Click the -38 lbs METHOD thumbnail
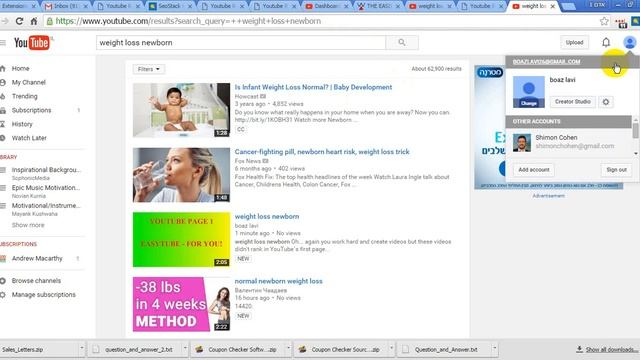The image size is (640, 360). tap(181, 304)
